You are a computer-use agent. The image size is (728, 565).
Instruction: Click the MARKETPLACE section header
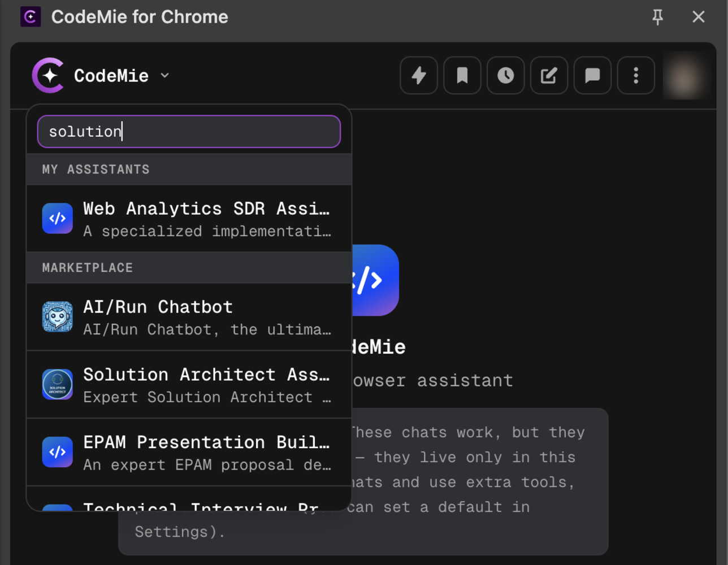click(189, 268)
